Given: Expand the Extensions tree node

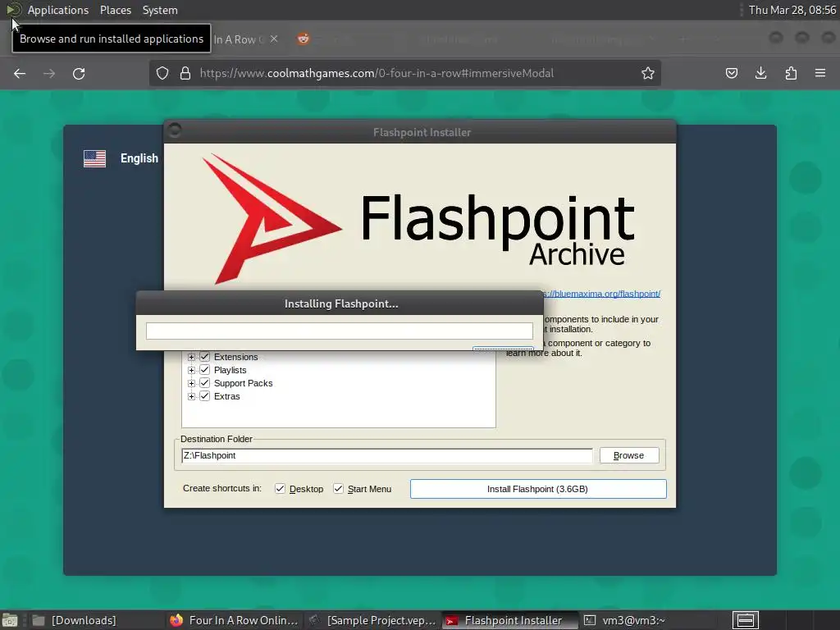Looking at the screenshot, I should click(x=191, y=357).
